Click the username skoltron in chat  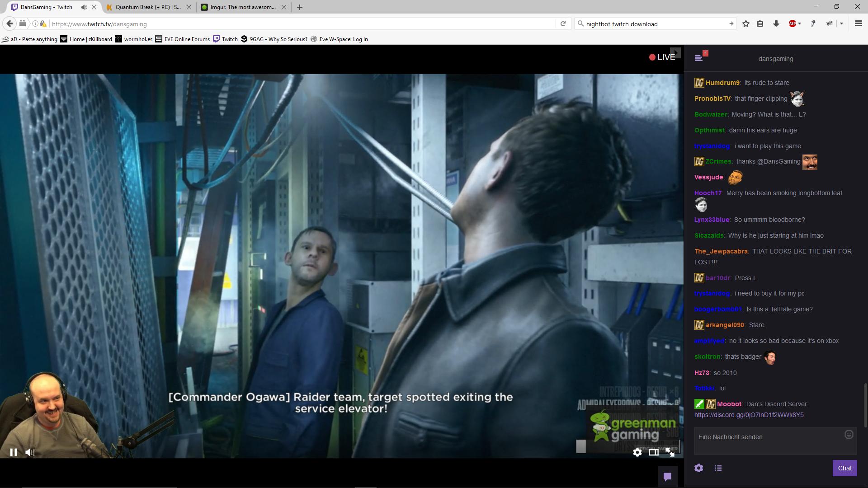click(x=708, y=357)
